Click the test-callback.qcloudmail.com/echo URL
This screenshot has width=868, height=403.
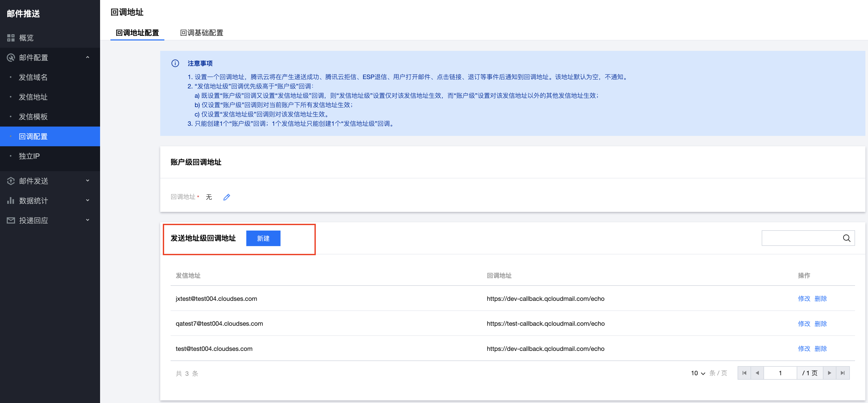coord(545,323)
